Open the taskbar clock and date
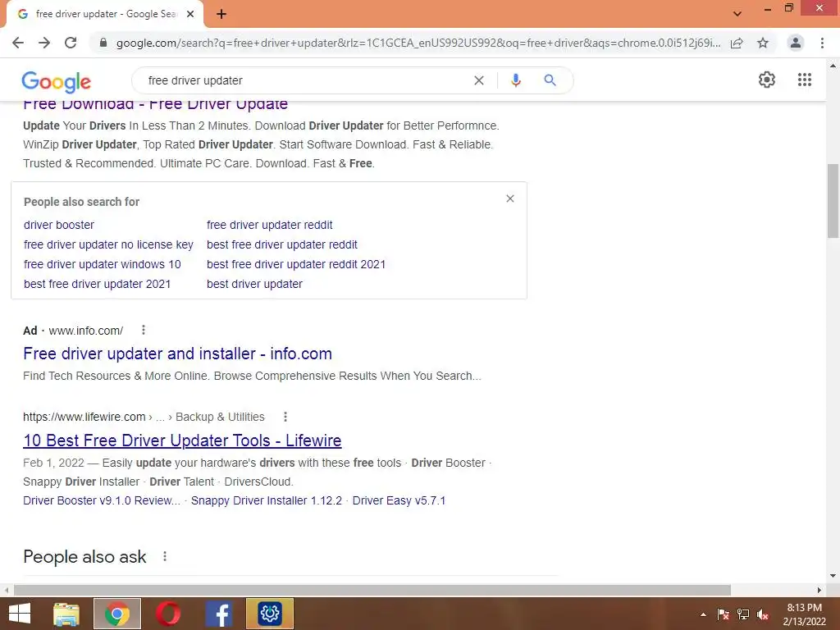 (804, 614)
